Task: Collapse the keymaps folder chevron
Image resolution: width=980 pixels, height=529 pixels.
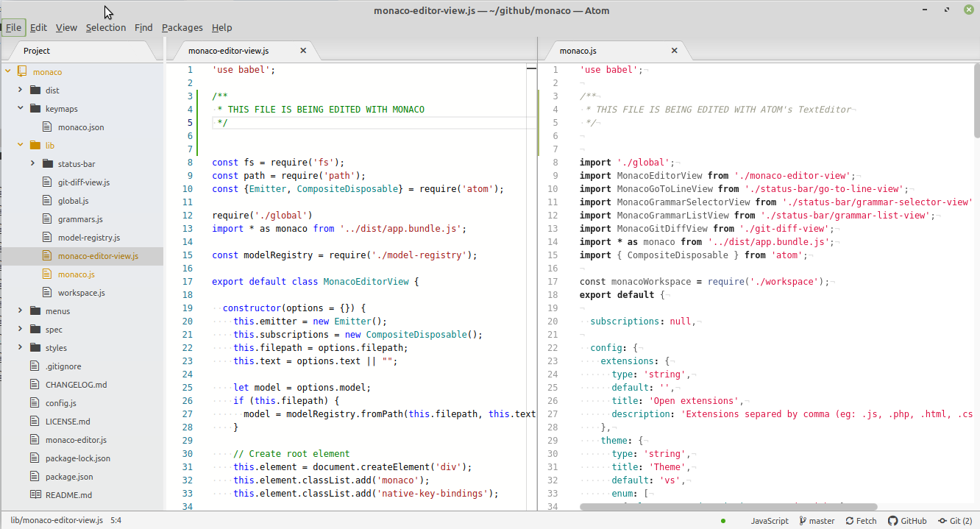Action: (x=21, y=108)
